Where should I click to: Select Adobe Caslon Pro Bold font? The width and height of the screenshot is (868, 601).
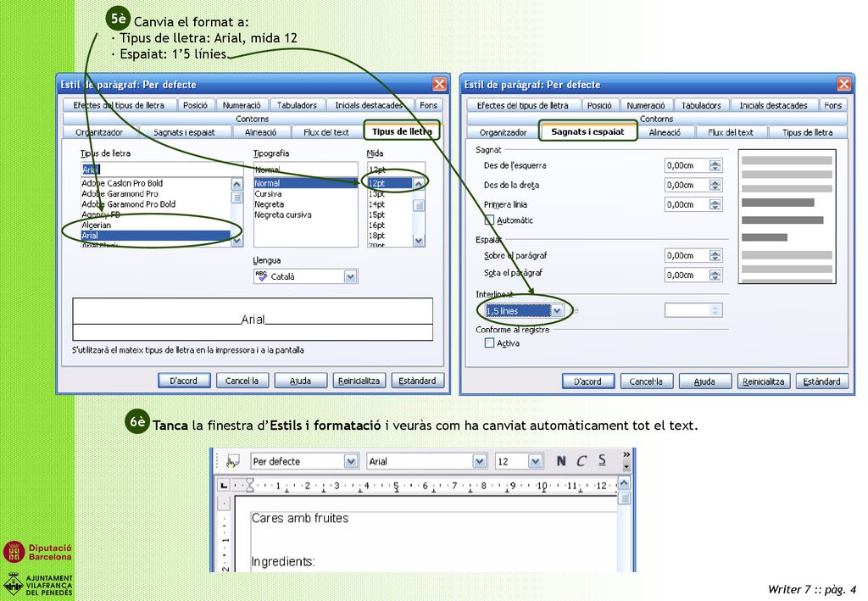click(x=155, y=183)
